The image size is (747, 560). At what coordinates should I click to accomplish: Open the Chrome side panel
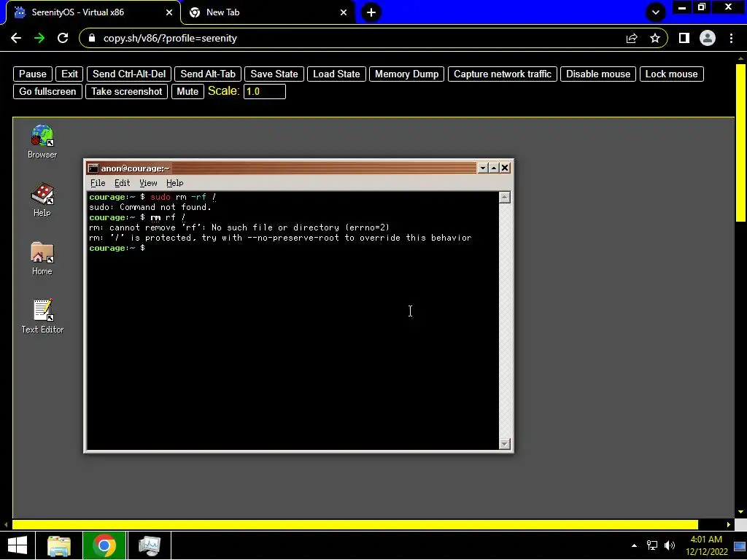(x=684, y=38)
